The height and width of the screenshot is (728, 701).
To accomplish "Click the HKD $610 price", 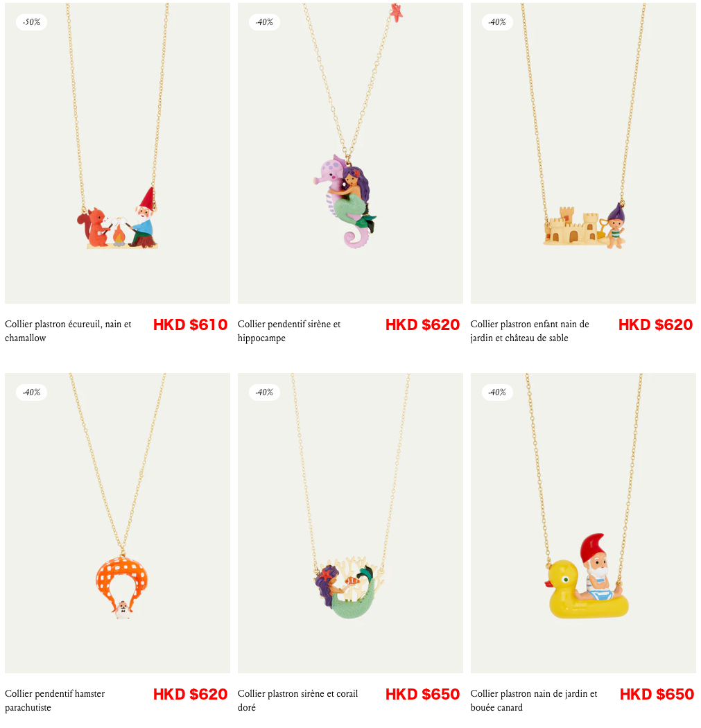I will 191,324.
